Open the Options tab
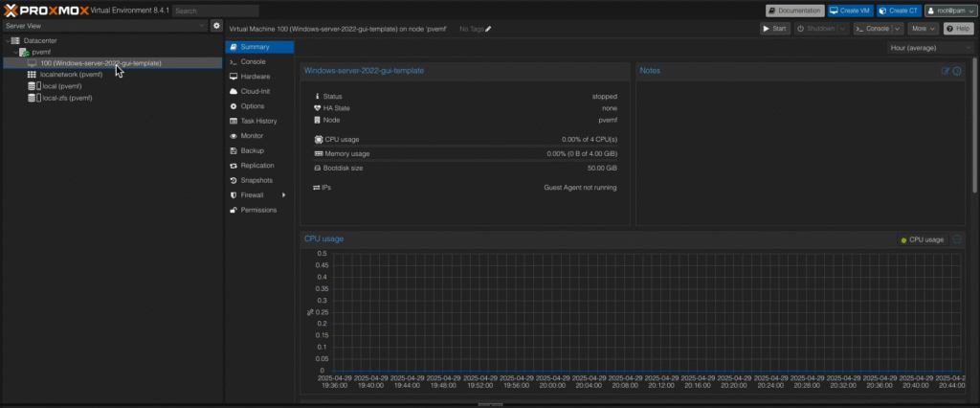 (x=259, y=106)
